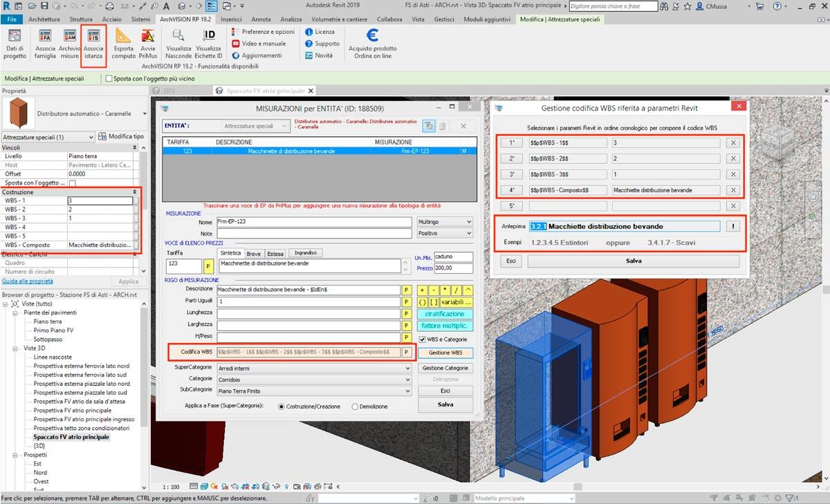This screenshot has height=504, width=830.
Task: Open the Archivio misure tool
Action: tap(69, 44)
